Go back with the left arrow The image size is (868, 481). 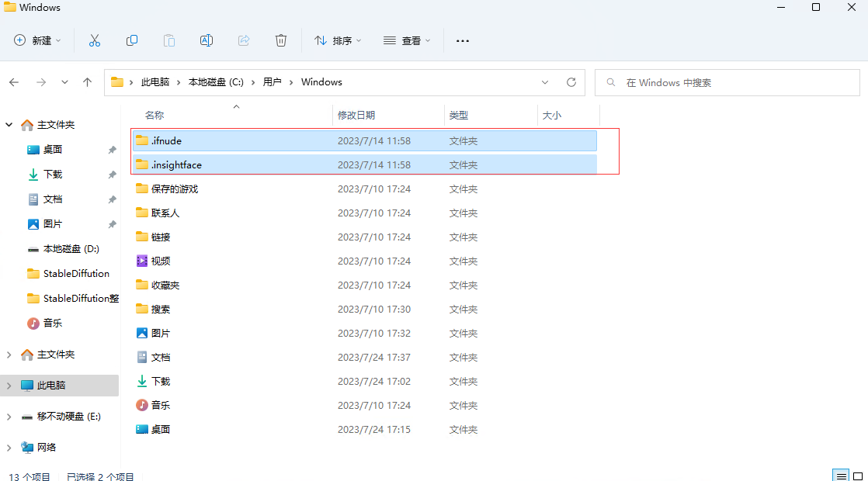[x=14, y=82]
